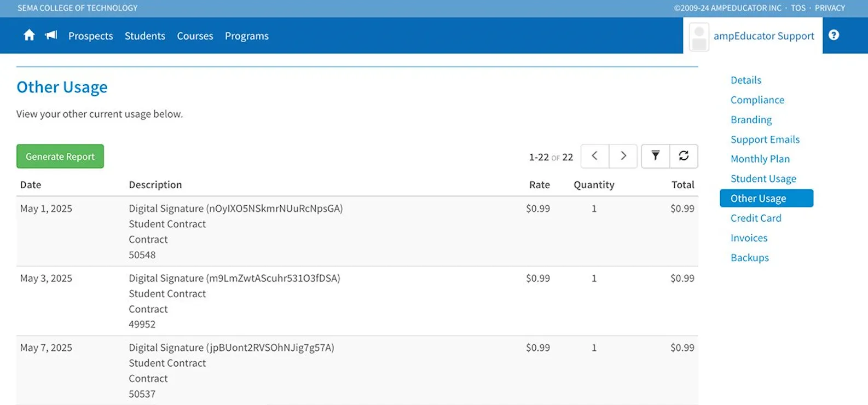Image resolution: width=868 pixels, height=405 pixels.
Task: Open the Credit Card page
Action: click(x=756, y=218)
